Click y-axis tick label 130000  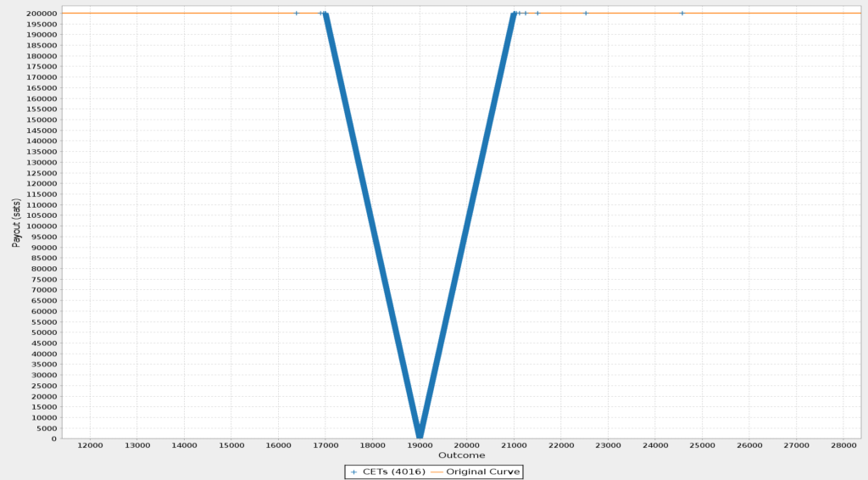pos(43,162)
